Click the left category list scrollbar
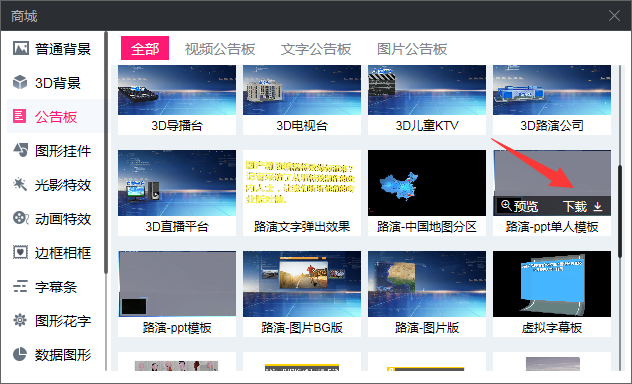Screen dimensions: 632x384 tap(106, 153)
